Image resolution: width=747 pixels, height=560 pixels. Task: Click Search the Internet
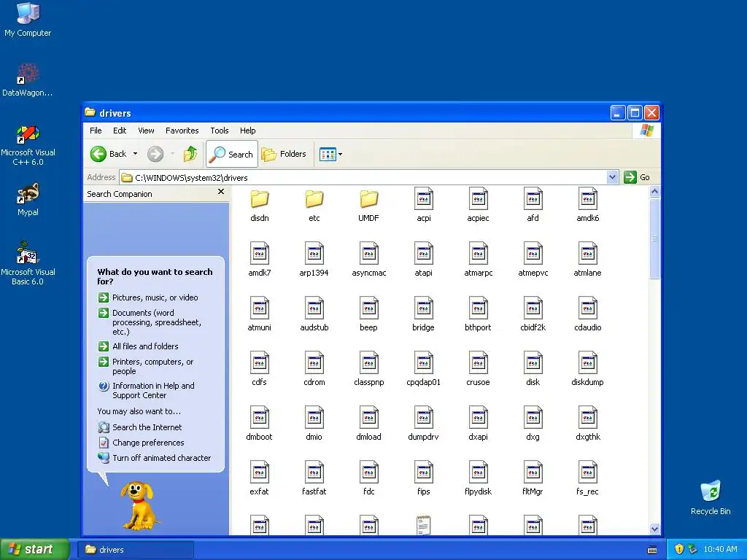click(x=139, y=427)
